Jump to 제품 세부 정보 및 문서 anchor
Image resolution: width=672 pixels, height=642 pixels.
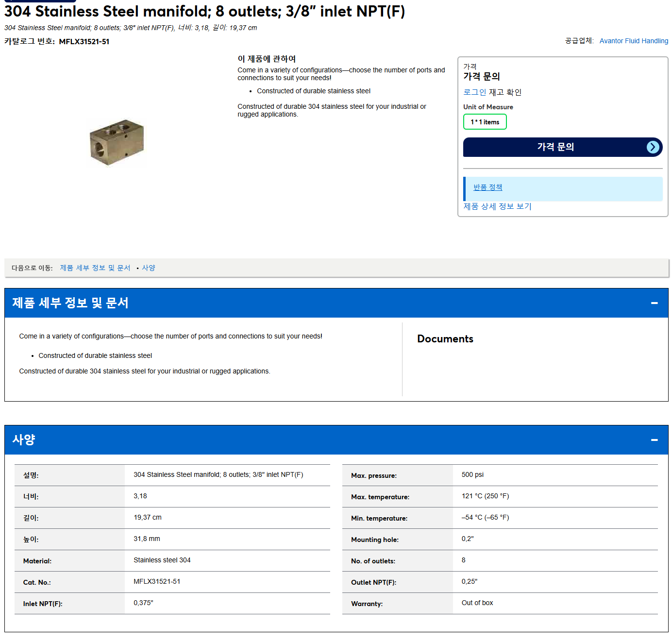(95, 268)
